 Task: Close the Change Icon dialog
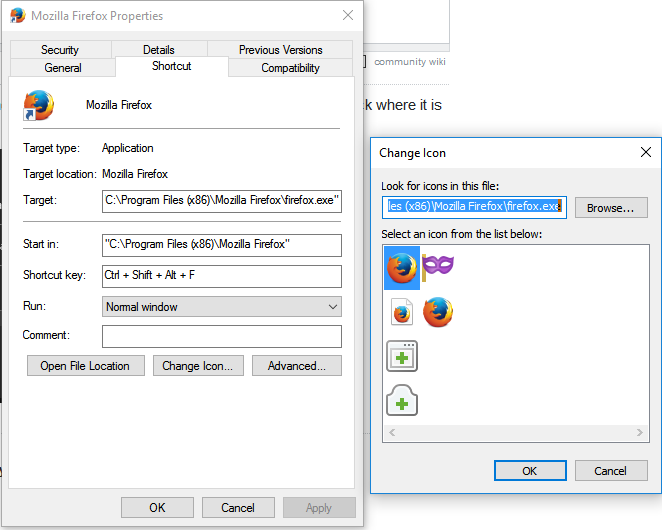(646, 152)
